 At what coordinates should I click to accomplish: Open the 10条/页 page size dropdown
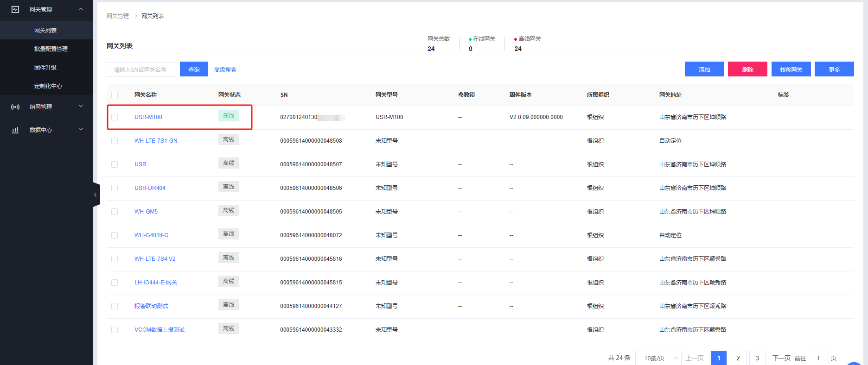pyautogui.click(x=658, y=358)
